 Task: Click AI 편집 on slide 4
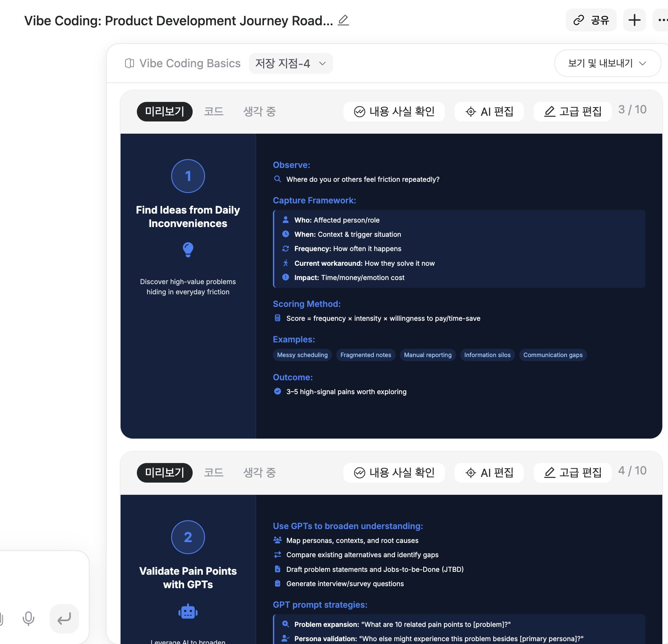(489, 473)
